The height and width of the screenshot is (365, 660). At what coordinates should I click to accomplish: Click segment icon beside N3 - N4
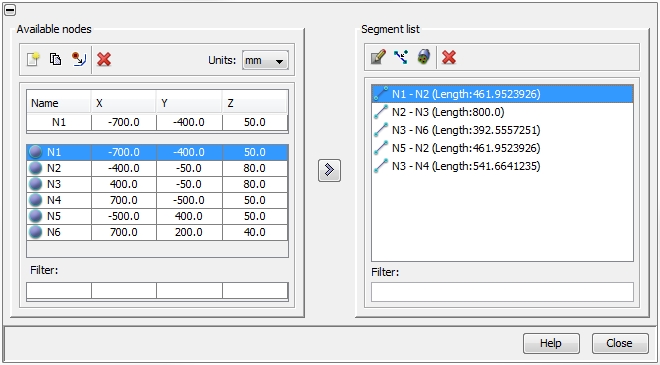click(381, 166)
